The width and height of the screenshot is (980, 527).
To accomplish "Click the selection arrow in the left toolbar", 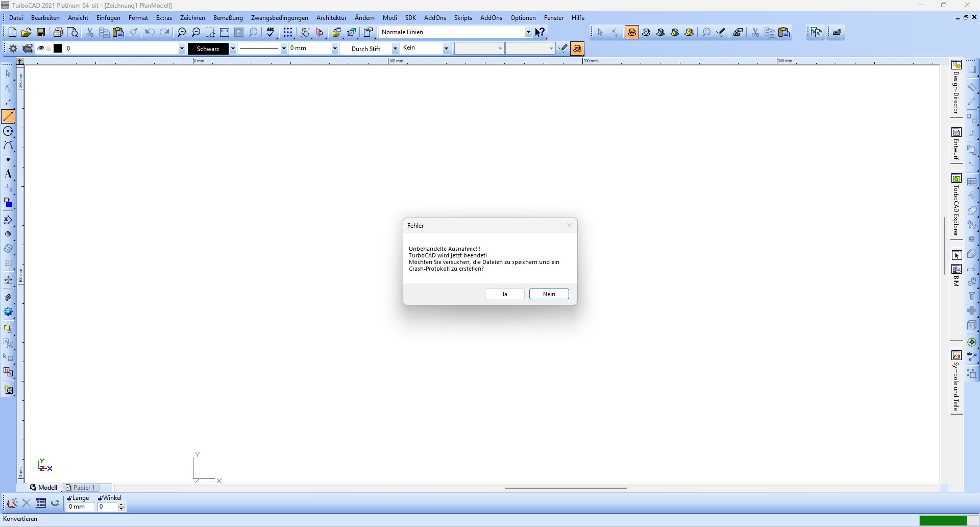I will (x=8, y=74).
